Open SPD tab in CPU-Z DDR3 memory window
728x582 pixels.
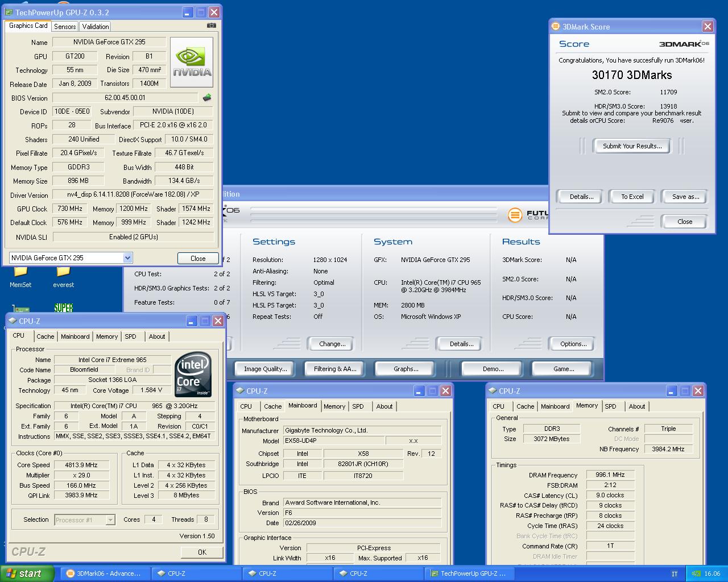pos(610,406)
